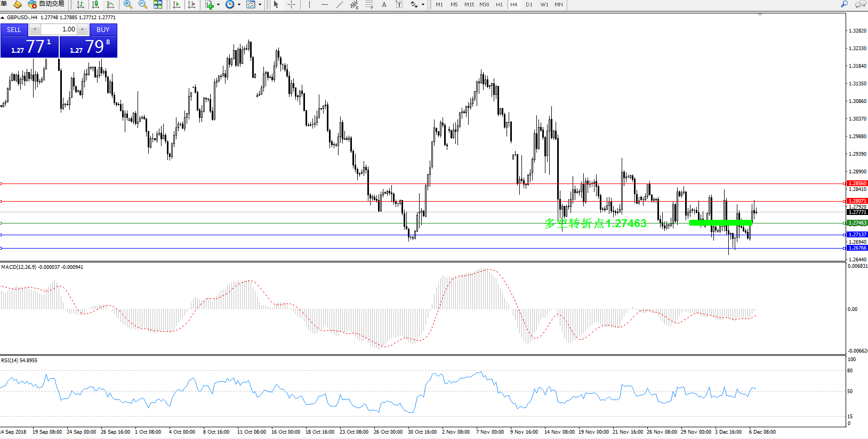Expand the periodicity clock dropdown arrow
This screenshot has width=868, height=439.
[239, 4]
